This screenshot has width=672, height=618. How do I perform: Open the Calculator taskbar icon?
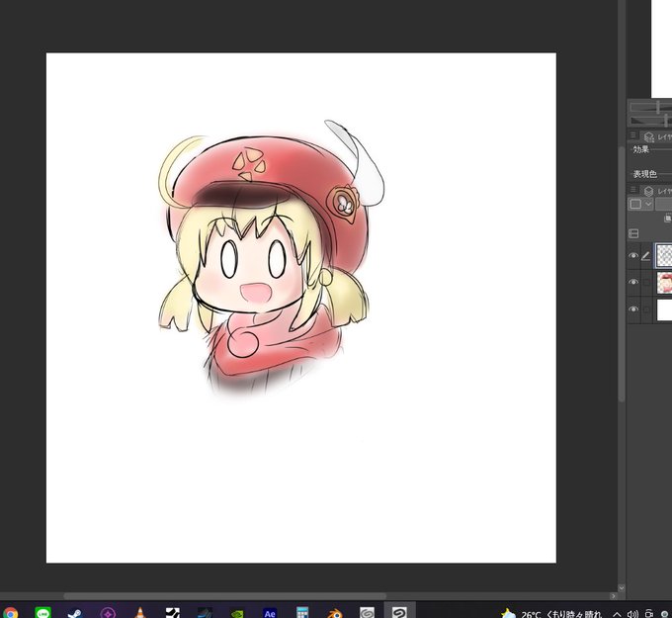tap(302, 613)
